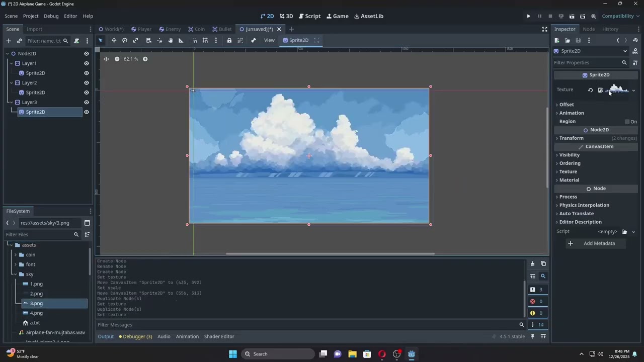644x362 pixels.
Task: Hide the selected Sprite2D under Layer3
Action: tap(87, 112)
